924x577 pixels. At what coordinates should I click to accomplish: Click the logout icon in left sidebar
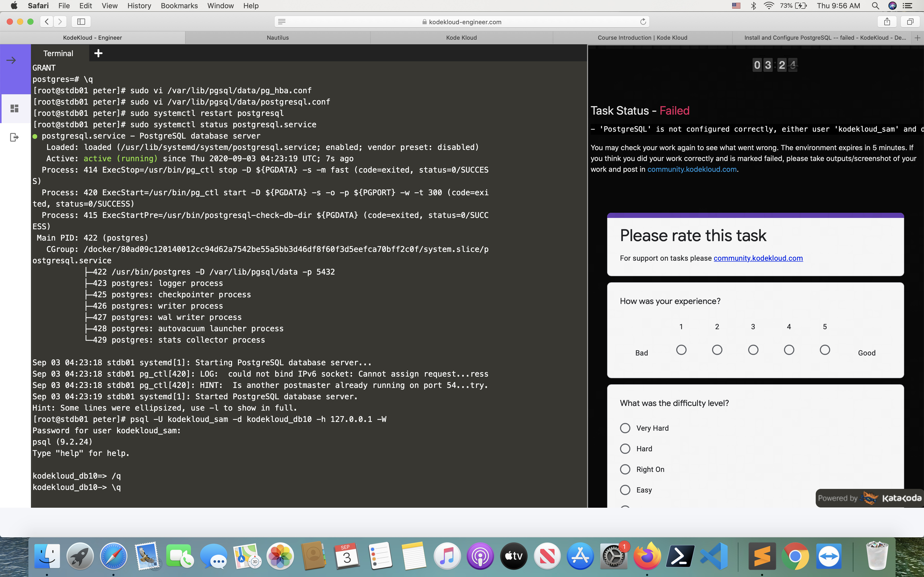pyautogui.click(x=14, y=137)
